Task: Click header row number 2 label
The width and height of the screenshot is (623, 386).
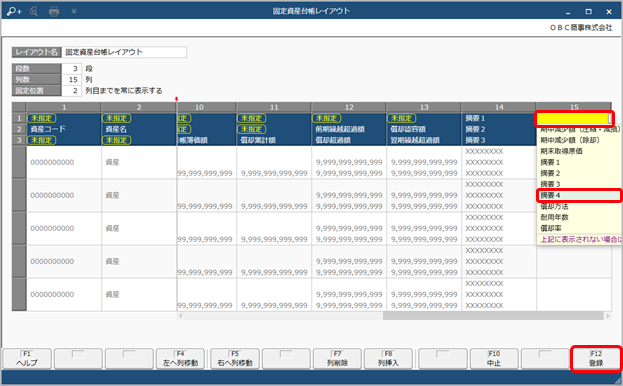Action: pos(19,129)
